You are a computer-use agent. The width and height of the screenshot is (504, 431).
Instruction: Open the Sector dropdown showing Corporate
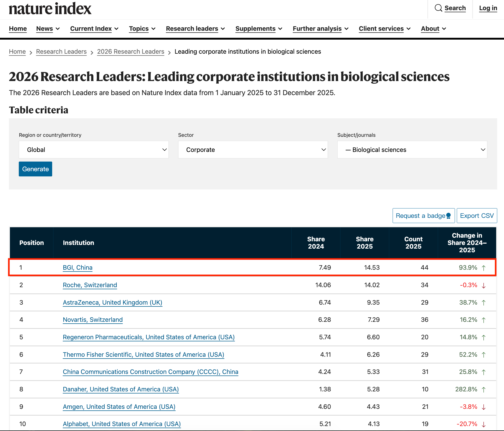(253, 150)
